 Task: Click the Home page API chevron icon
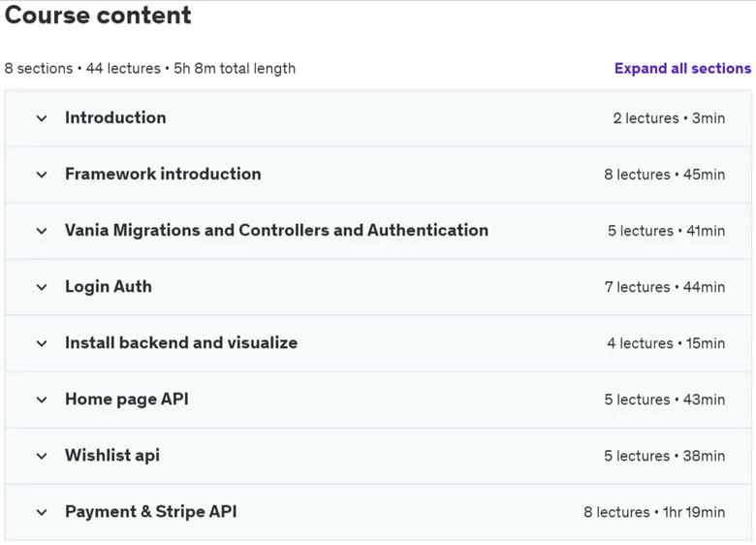click(42, 400)
